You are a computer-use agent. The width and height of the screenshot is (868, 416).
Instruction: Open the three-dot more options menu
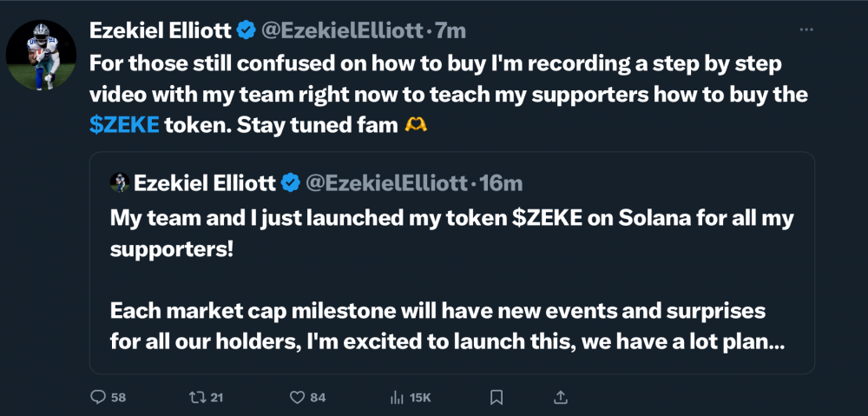pyautogui.click(x=806, y=30)
